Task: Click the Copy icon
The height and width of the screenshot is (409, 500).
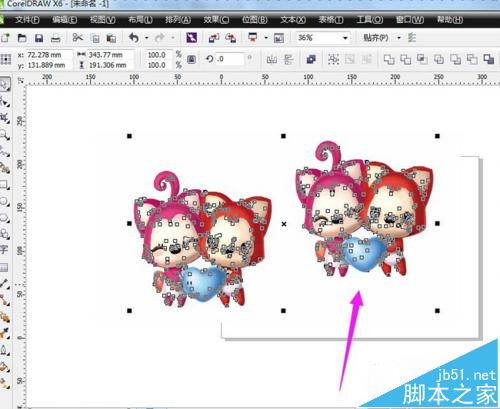Action: [95, 38]
